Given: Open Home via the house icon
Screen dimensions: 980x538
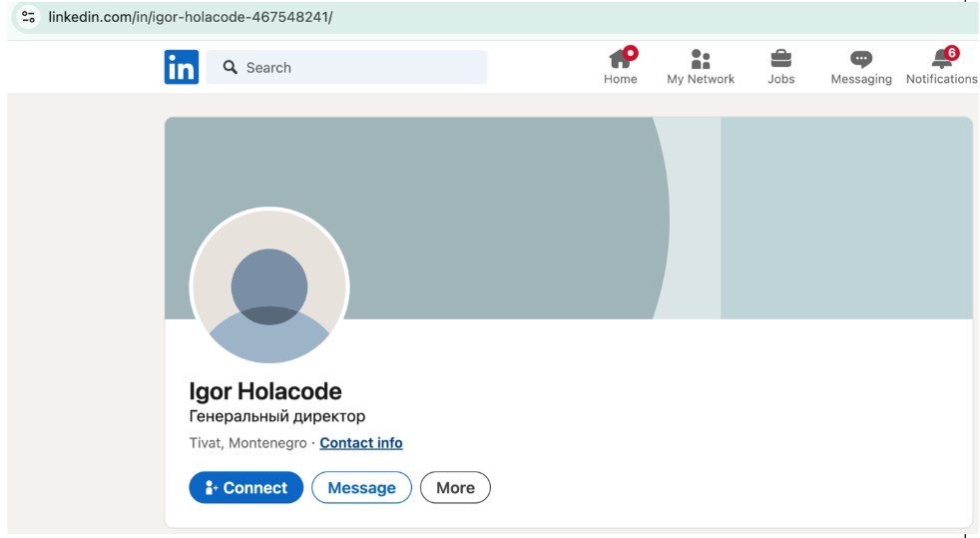Looking at the screenshot, I should (x=619, y=59).
